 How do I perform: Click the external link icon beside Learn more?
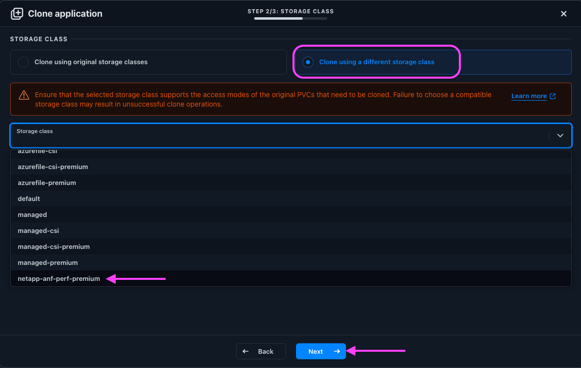tap(552, 96)
